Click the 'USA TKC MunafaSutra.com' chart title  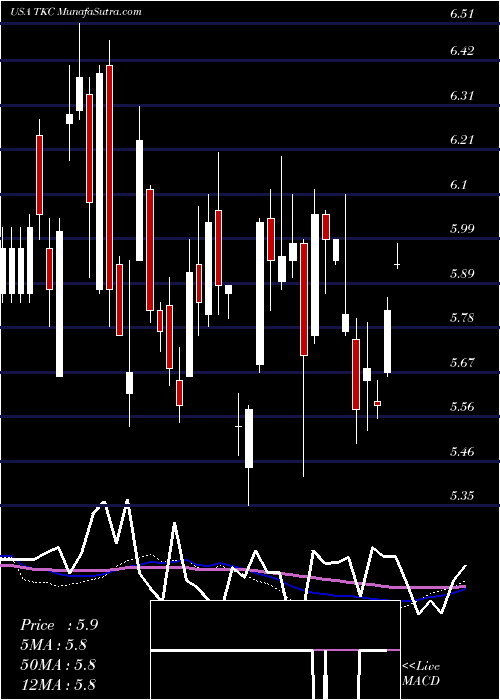[x=75, y=12]
